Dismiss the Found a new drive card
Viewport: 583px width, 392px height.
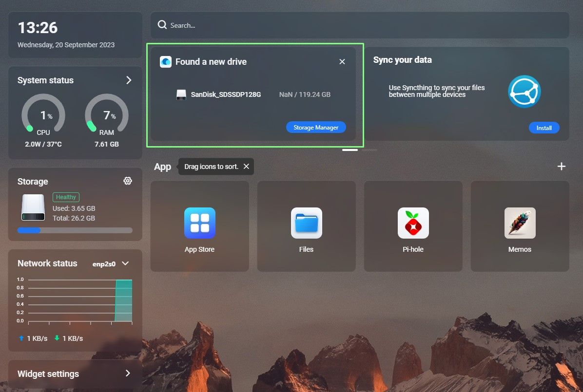coord(342,62)
